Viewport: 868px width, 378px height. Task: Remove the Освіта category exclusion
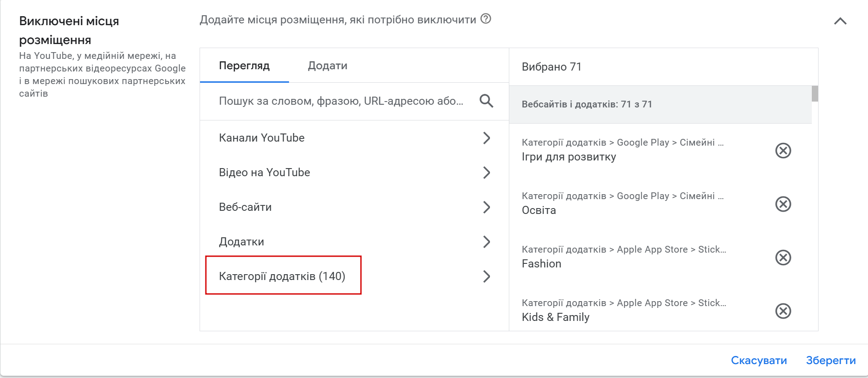click(x=783, y=204)
